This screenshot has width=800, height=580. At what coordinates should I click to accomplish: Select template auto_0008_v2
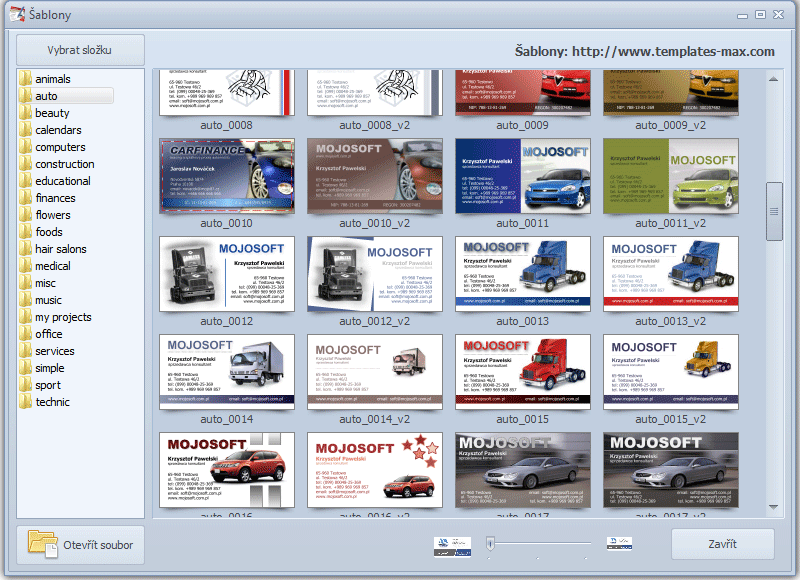pyautogui.click(x=374, y=93)
